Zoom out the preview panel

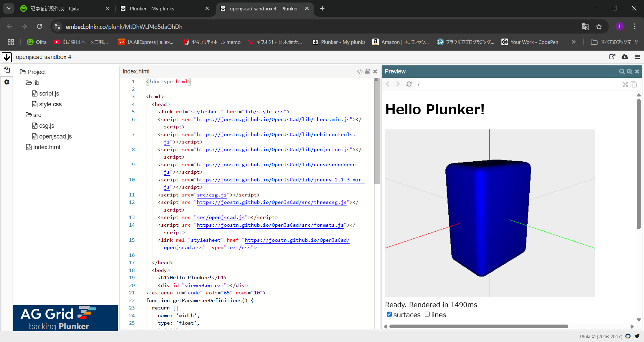622,71
